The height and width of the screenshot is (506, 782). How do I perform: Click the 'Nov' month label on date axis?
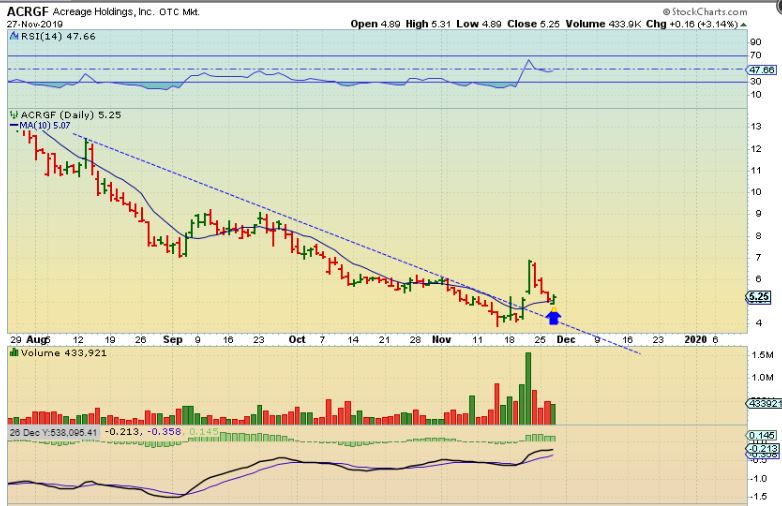tap(441, 339)
